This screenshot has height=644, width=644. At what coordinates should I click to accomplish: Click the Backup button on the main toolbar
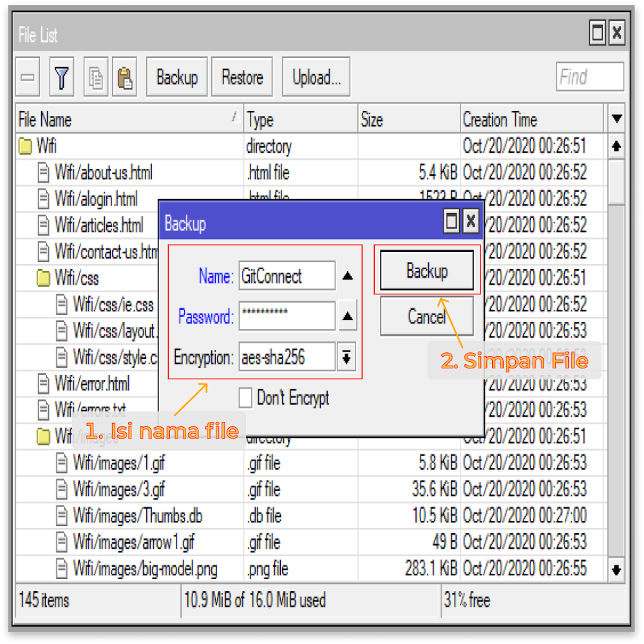coord(176,77)
